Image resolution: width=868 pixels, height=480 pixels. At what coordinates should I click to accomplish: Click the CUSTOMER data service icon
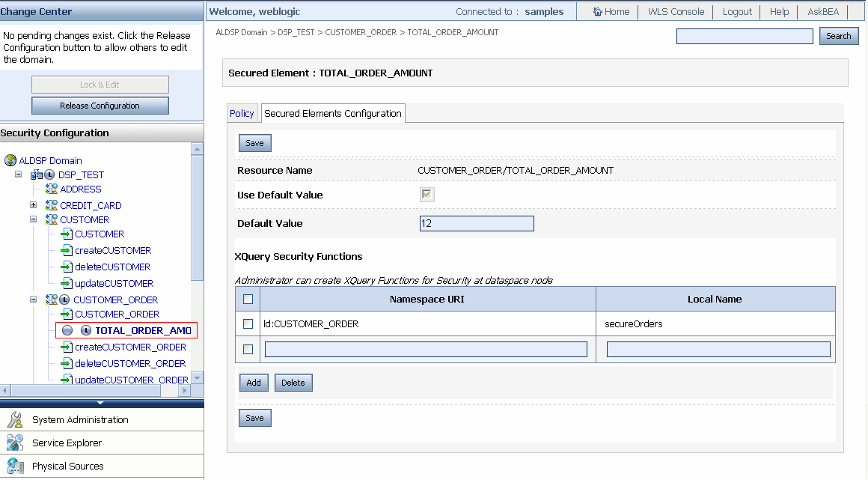coord(52,219)
